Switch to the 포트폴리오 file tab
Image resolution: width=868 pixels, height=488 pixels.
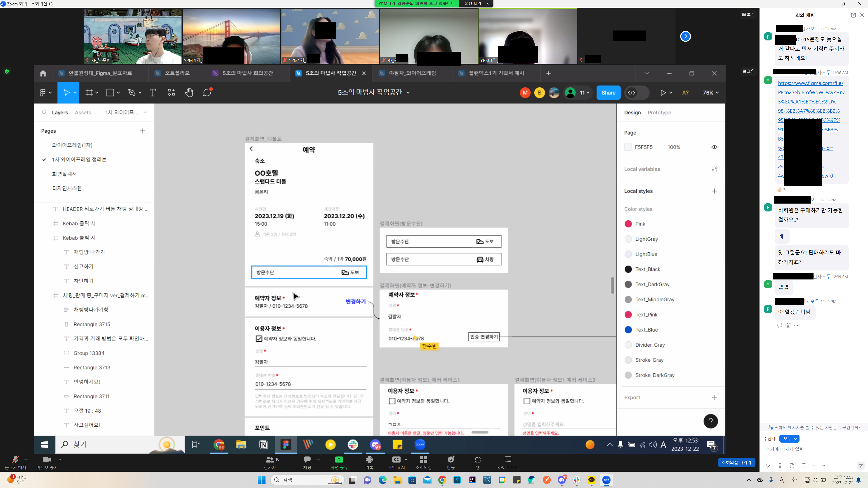pos(177,73)
